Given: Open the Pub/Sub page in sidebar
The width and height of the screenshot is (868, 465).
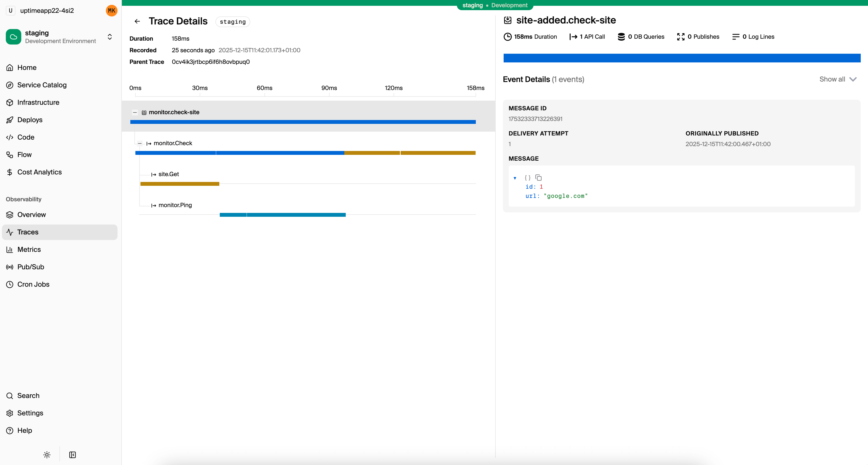Looking at the screenshot, I should pos(31,267).
